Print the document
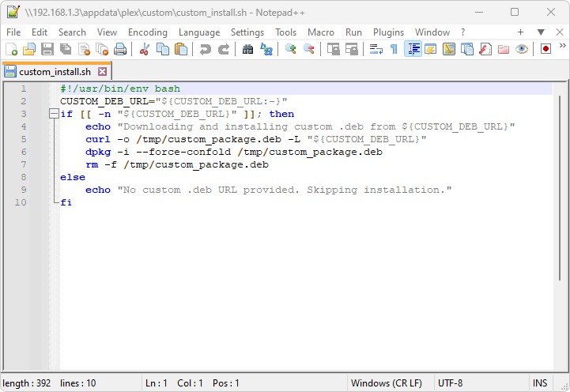 120,49
